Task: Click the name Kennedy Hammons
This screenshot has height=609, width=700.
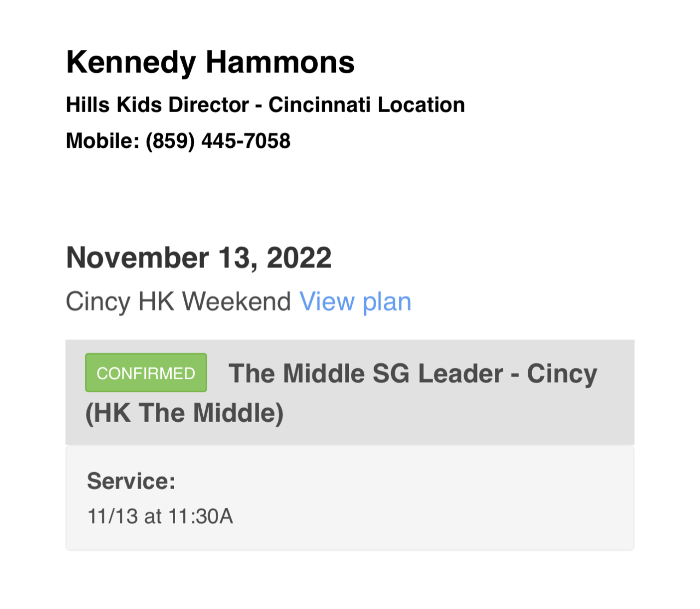Action: [x=210, y=62]
